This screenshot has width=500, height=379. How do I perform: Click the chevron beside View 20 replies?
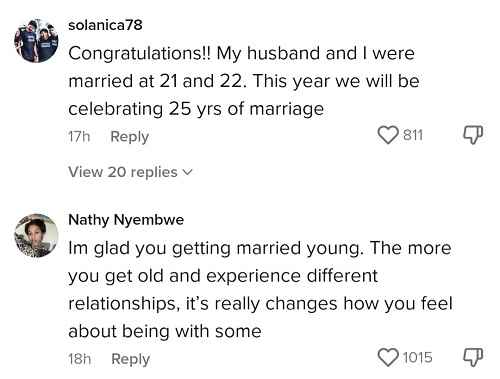[x=188, y=172]
